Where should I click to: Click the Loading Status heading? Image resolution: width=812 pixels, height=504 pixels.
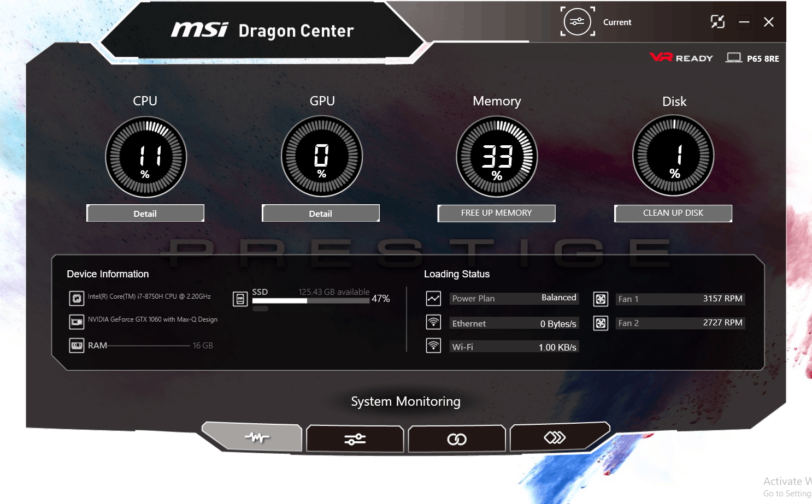[x=457, y=274]
